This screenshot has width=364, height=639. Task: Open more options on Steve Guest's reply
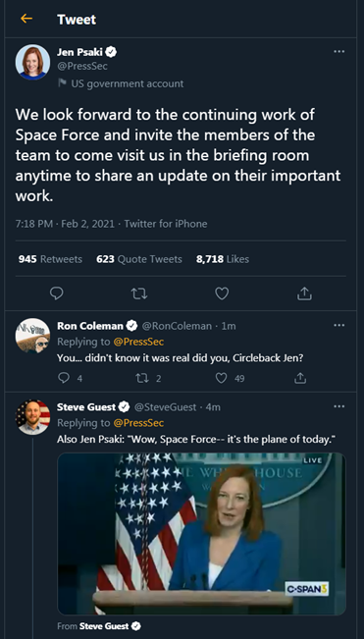tap(338, 406)
